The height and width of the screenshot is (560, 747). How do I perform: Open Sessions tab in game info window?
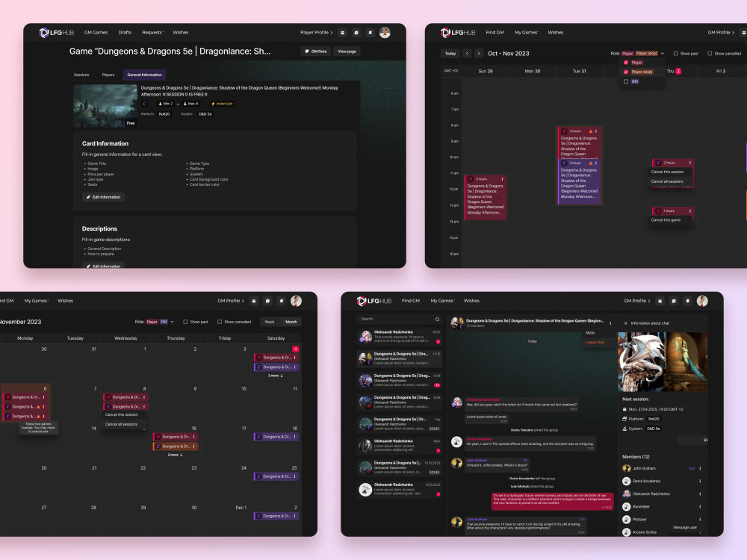click(x=81, y=75)
